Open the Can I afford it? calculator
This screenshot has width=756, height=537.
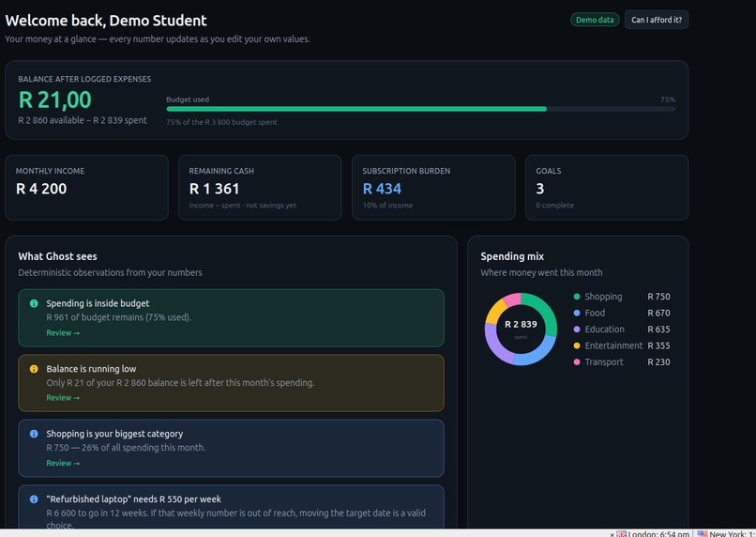coord(657,20)
